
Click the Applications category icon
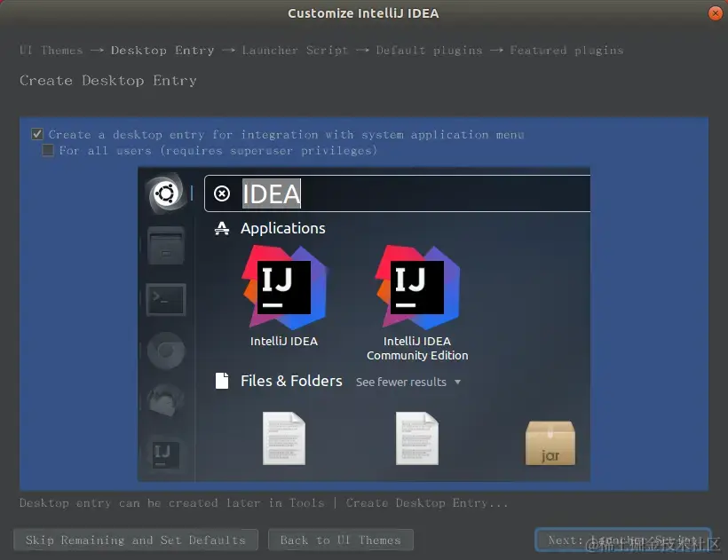point(222,228)
